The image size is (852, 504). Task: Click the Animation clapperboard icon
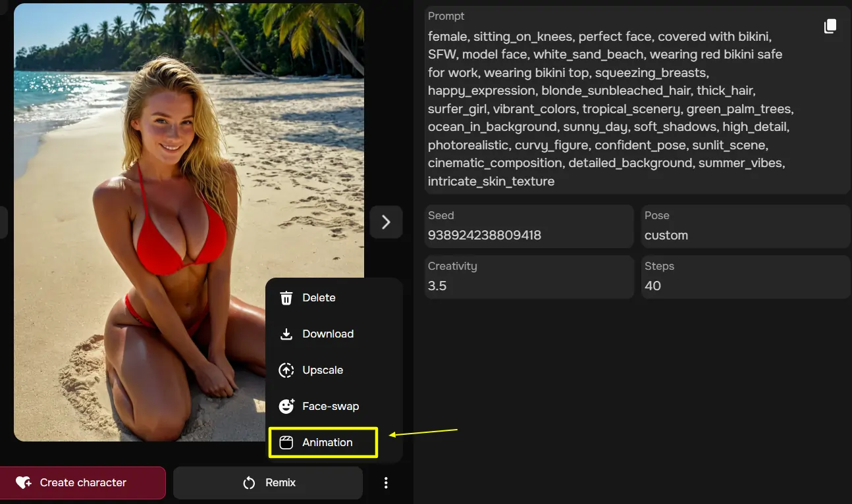tap(286, 443)
